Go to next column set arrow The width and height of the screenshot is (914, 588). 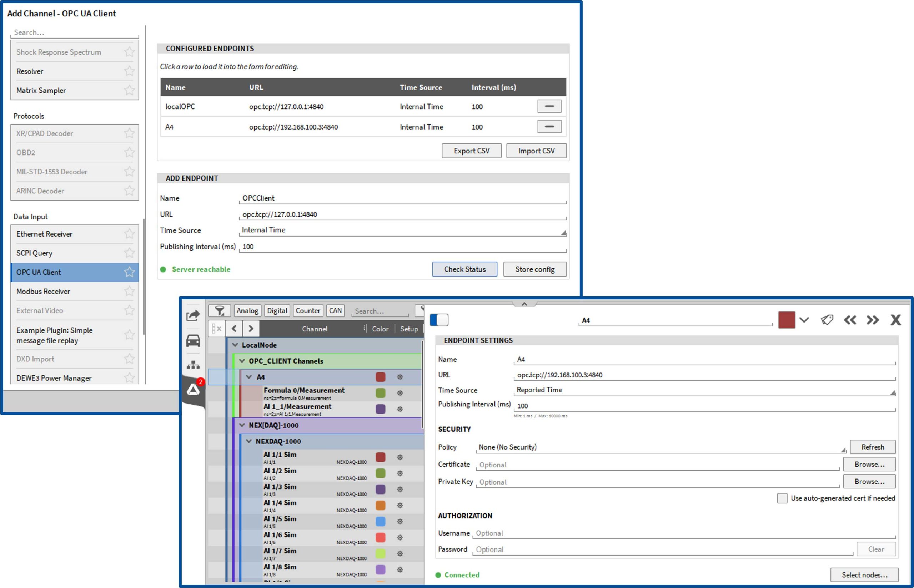click(251, 328)
